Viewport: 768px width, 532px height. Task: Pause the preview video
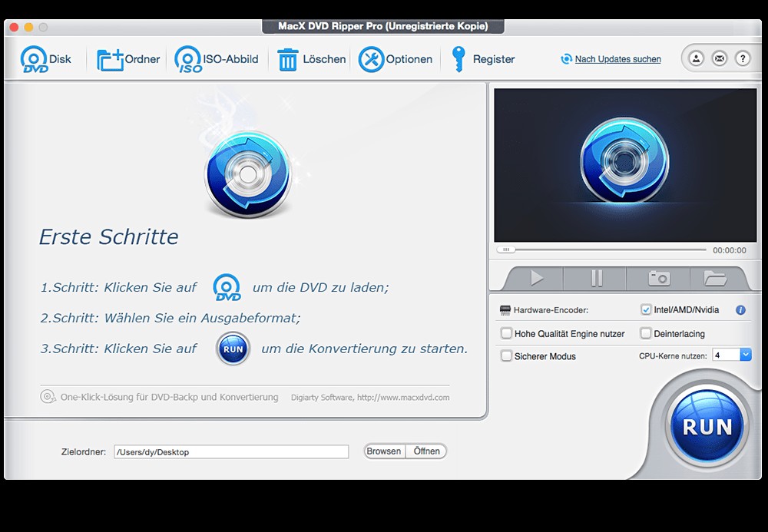coord(596,279)
